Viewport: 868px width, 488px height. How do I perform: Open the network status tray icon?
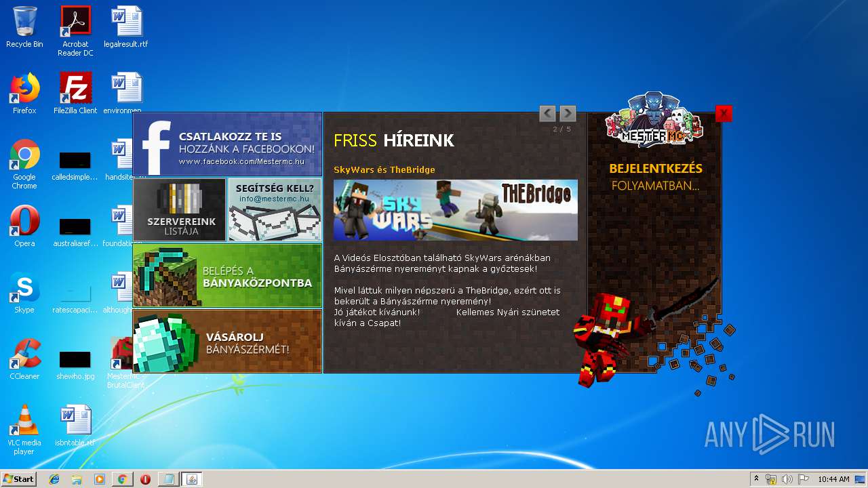pos(771,479)
